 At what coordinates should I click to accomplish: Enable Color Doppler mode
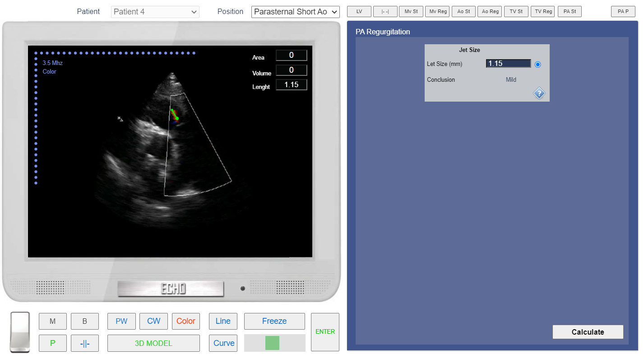pos(185,321)
